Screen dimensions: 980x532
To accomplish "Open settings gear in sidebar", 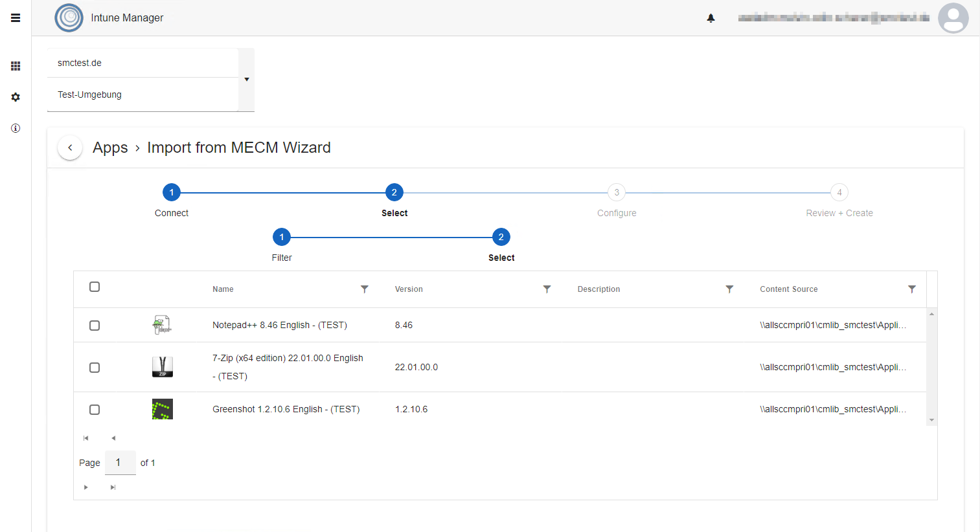I will pos(16,97).
